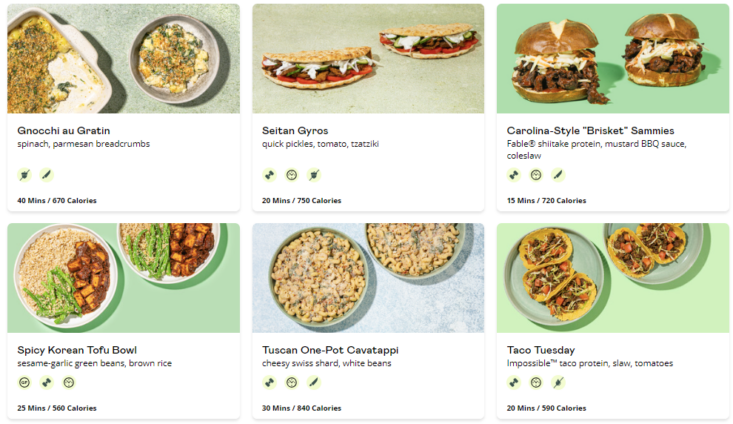
Task: Click the clock icon under Seitan Gyros
Action: 292,175
